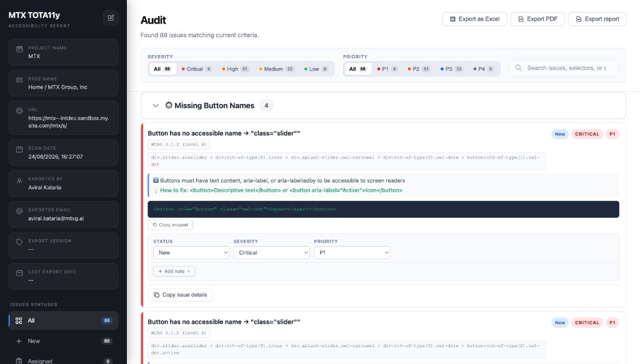Screen dimensions: 640x364
Task: Click 'Home / MTX Group, Inc' page name
Action: (57, 87)
